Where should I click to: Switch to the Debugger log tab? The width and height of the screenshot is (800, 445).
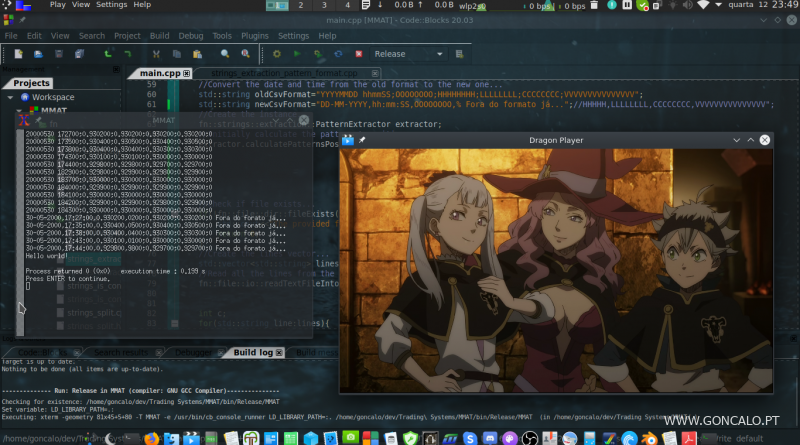click(x=193, y=352)
